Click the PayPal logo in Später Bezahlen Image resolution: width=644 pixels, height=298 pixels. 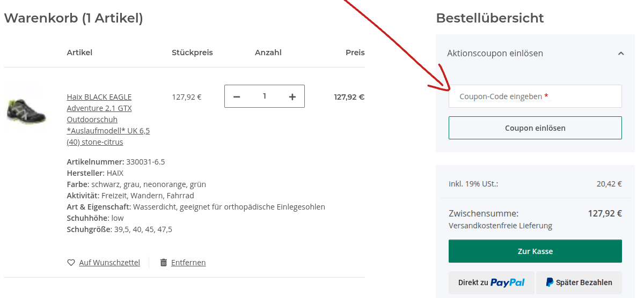(550, 282)
